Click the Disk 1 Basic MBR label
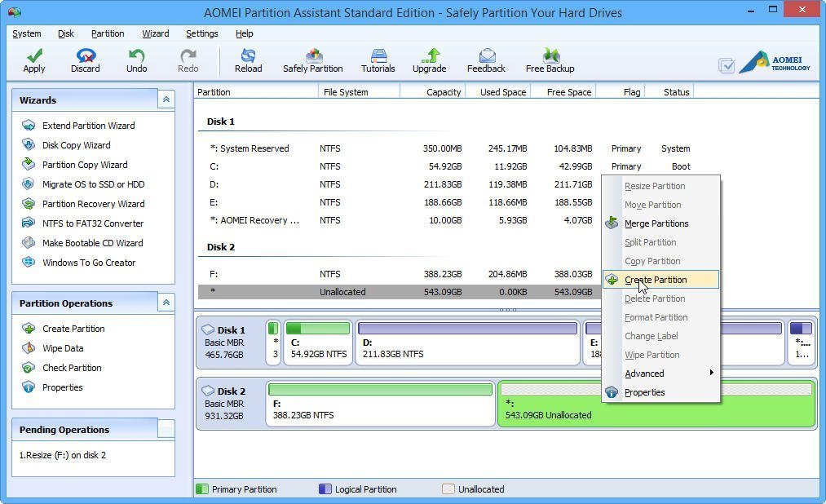 pyautogui.click(x=230, y=343)
